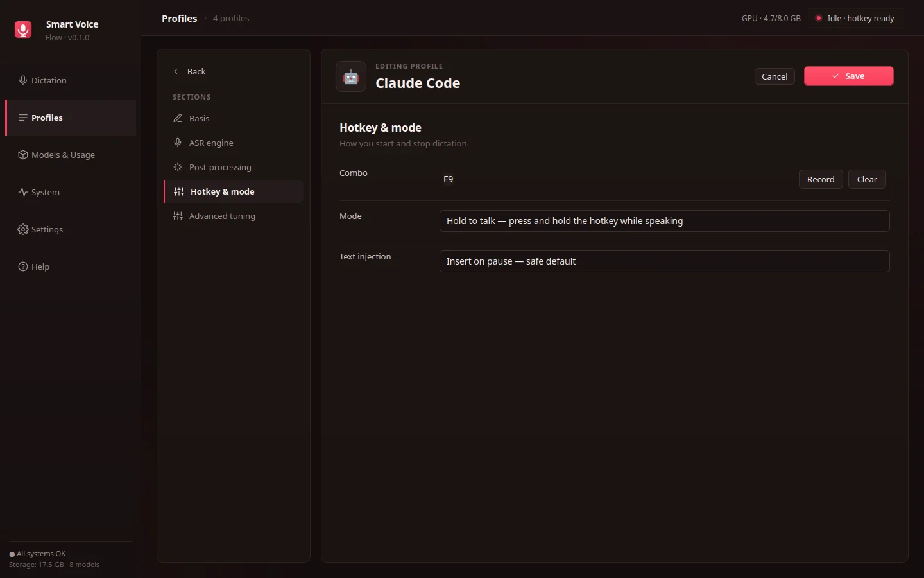This screenshot has width=924, height=578.
Task: Click the Help question mark icon
Action: (23, 267)
